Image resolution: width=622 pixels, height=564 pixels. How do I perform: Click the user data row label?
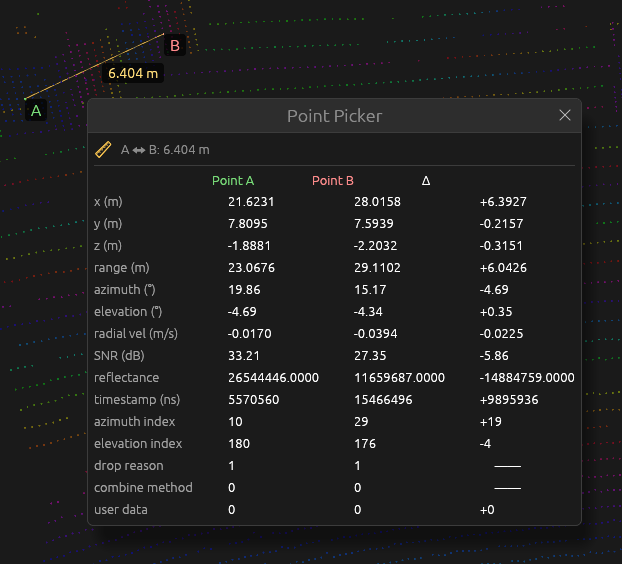pos(121,510)
